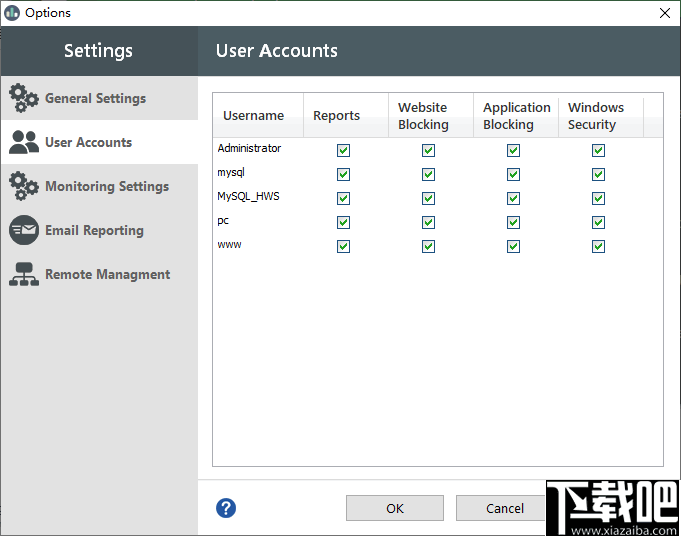This screenshot has width=681, height=536.
Task: Uncheck Reports for Administrator
Action: [343, 151]
